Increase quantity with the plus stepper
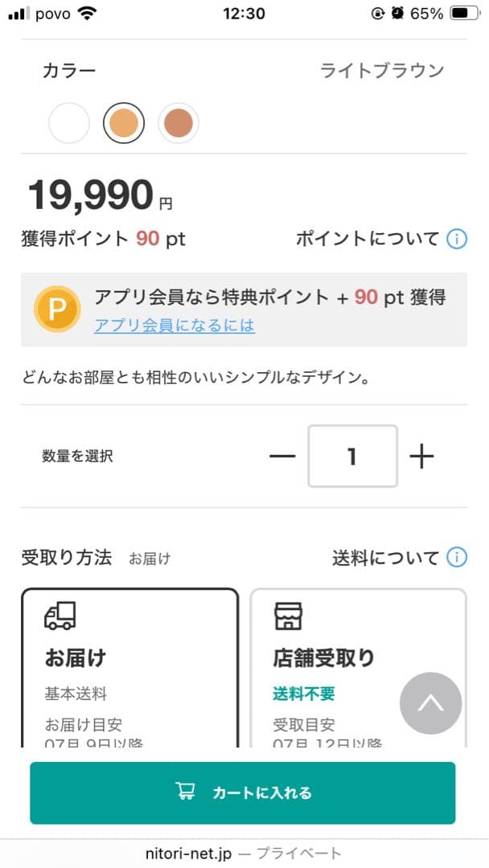 (419, 456)
